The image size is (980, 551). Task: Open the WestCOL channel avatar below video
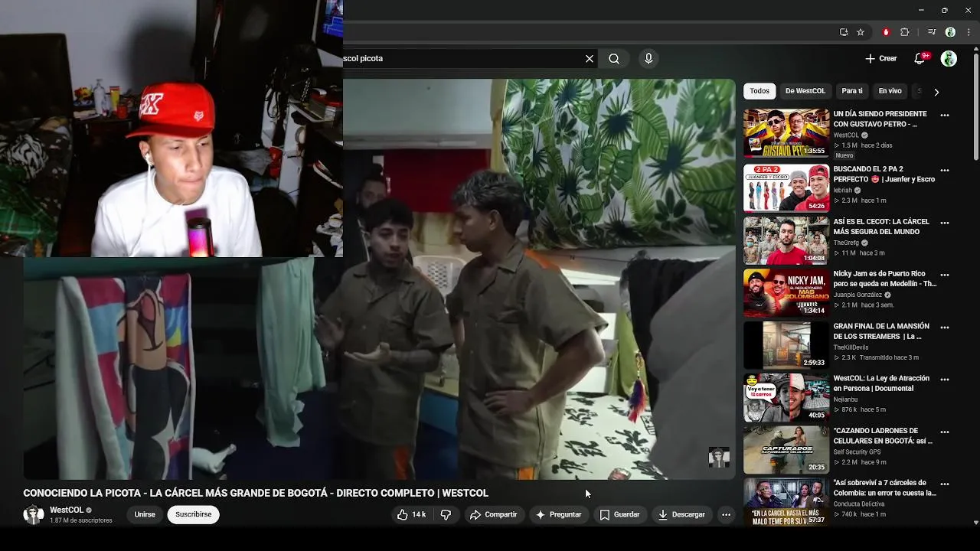[34, 514]
